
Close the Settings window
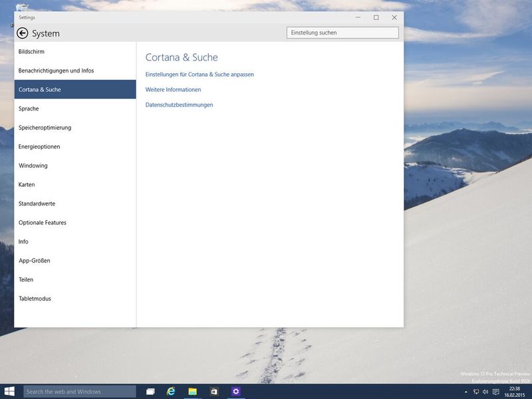(x=394, y=17)
